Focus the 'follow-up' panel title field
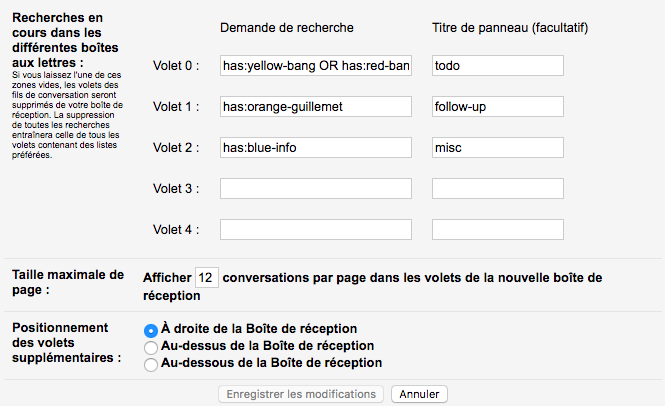665x406 pixels. (497, 106)
